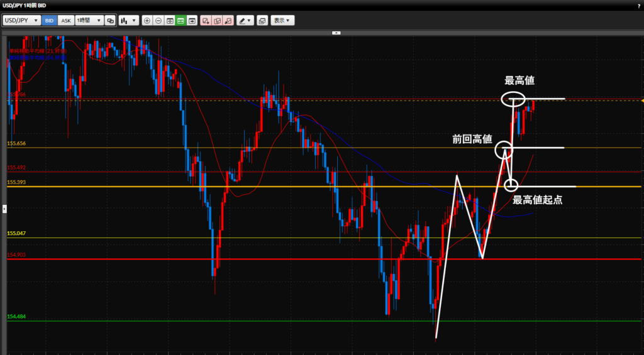Click the zoom in magnifier icon
Viewport: 644px width, 355px height.
[147, 20]
